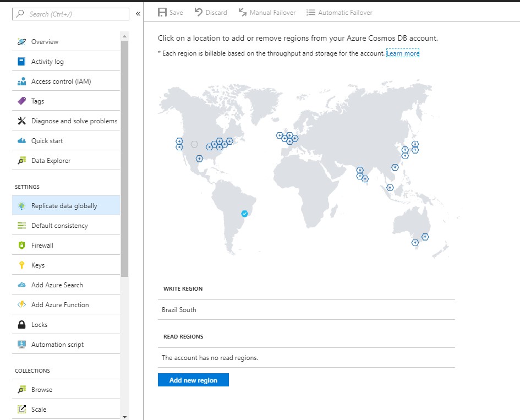This screenshot has width=520, height=420.
Task: Open Overview via its planet icon
Action: [x=21, y=41]
